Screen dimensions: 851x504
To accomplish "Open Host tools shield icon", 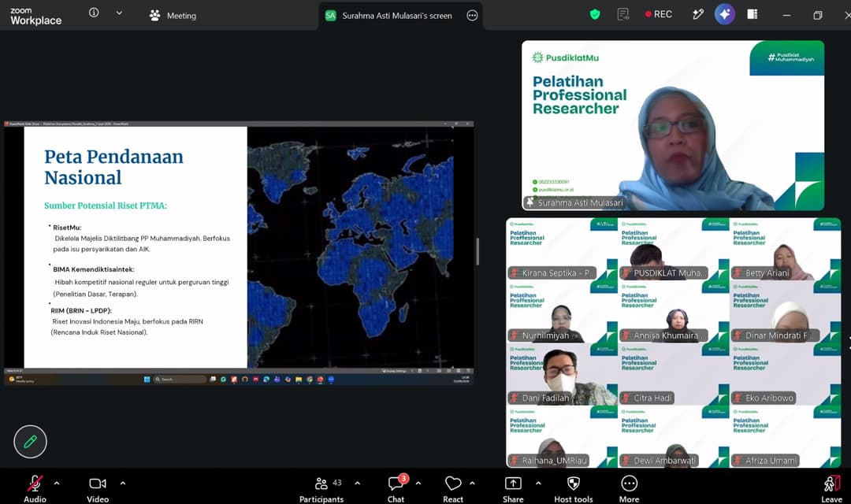I will coord(574,484).
